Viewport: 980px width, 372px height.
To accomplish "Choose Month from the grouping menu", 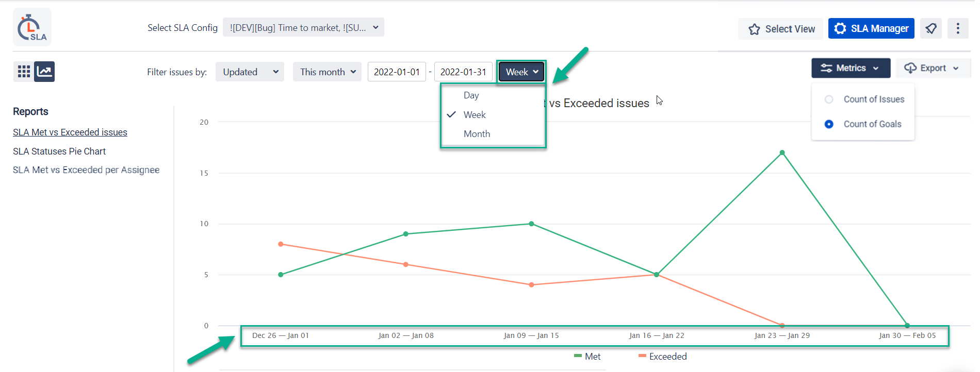I will [x=477, y=134].
